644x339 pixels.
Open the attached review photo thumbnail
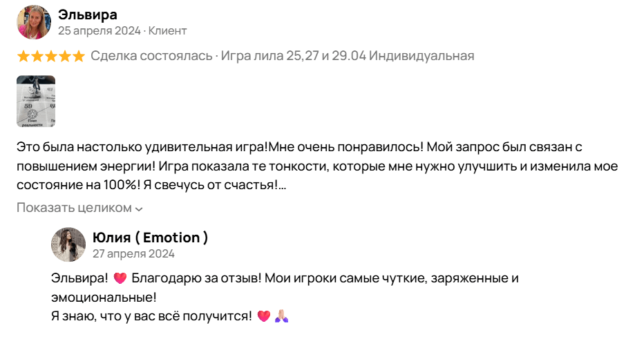(x=36, y=101)
